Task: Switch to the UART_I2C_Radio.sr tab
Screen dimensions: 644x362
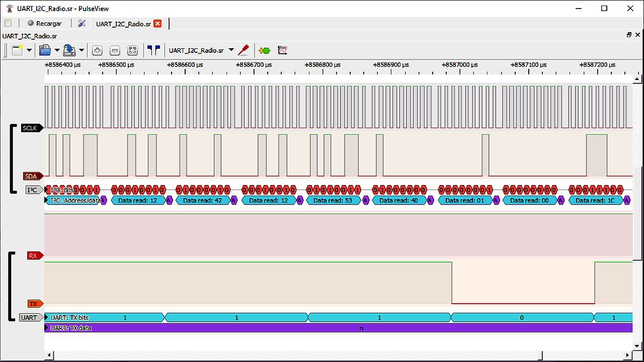Action: [x=123, y=23]
